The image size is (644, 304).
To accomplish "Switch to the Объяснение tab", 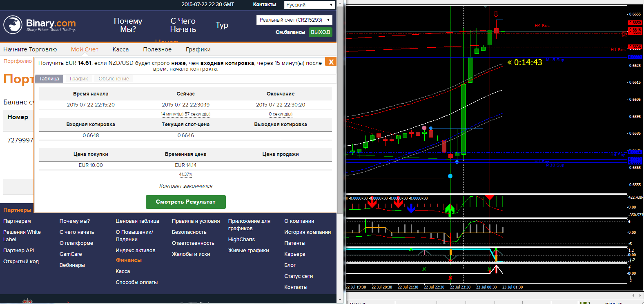I will pyautogui.click(x=114, y=79).
